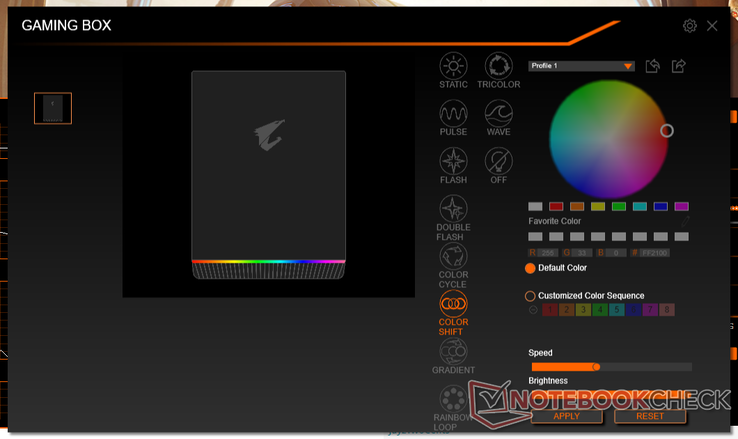Select the Static lighting mode
The width and height of the screenshot is (738, 439).
coord(453,70)
